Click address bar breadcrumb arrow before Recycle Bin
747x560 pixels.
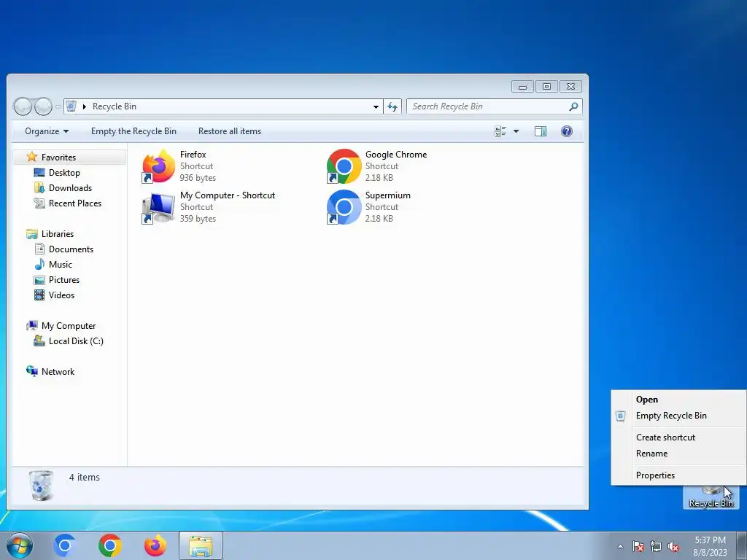pyautogui.click(x=85, y=106)
